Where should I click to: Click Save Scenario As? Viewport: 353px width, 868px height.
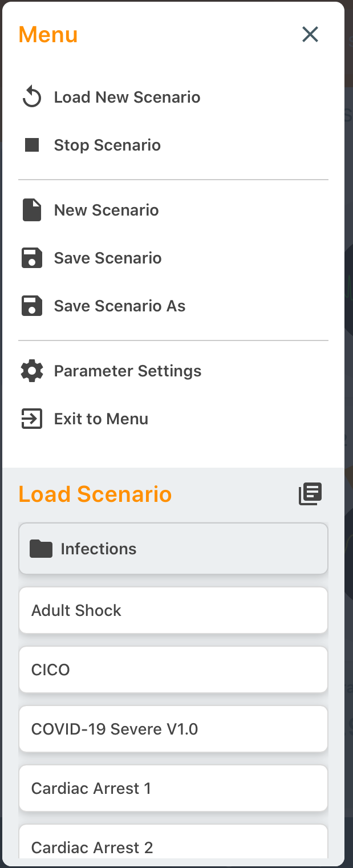tap(119, 306)
